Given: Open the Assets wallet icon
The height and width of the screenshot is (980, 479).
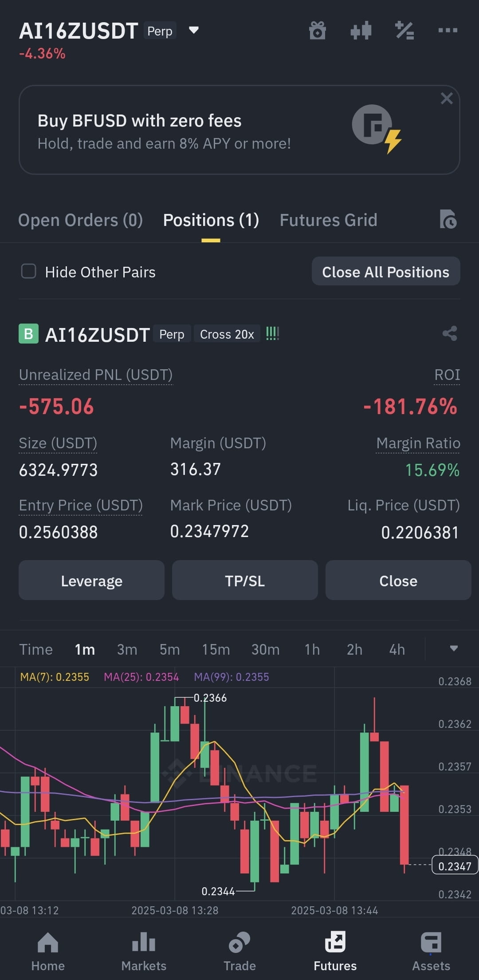Looking at the screenshot, I should [431, 942].
